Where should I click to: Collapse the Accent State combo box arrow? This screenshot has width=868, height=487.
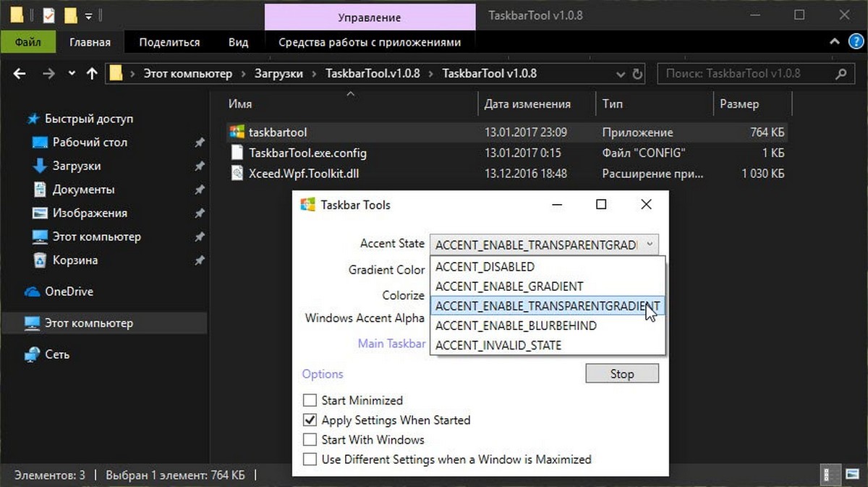[650, 244]
